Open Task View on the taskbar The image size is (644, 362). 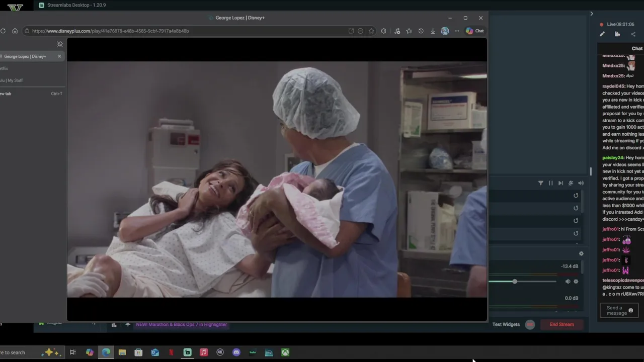click(72, 352)
